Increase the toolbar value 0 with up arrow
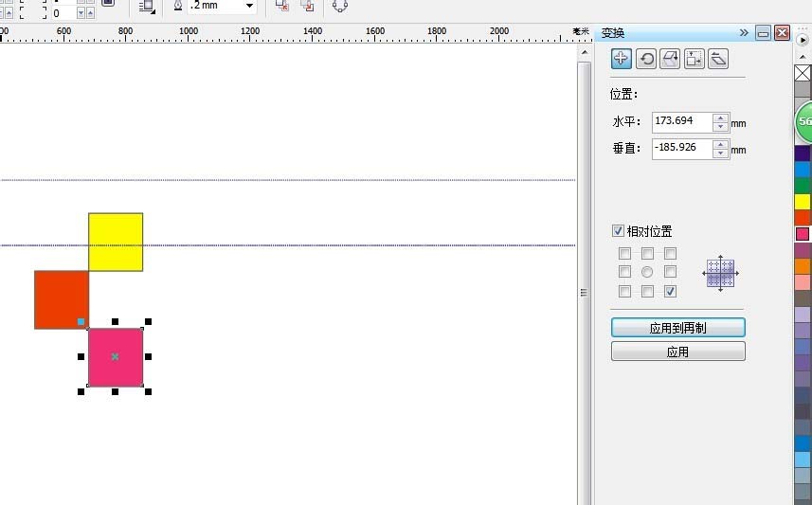The height and width of the screenshot is (505, 812). [x=91, y=13]
